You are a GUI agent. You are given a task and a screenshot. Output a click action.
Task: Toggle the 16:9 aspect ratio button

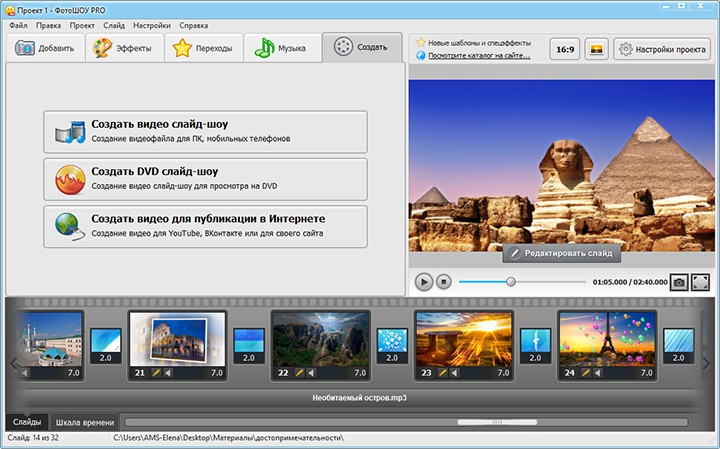(x=565, y=48)
